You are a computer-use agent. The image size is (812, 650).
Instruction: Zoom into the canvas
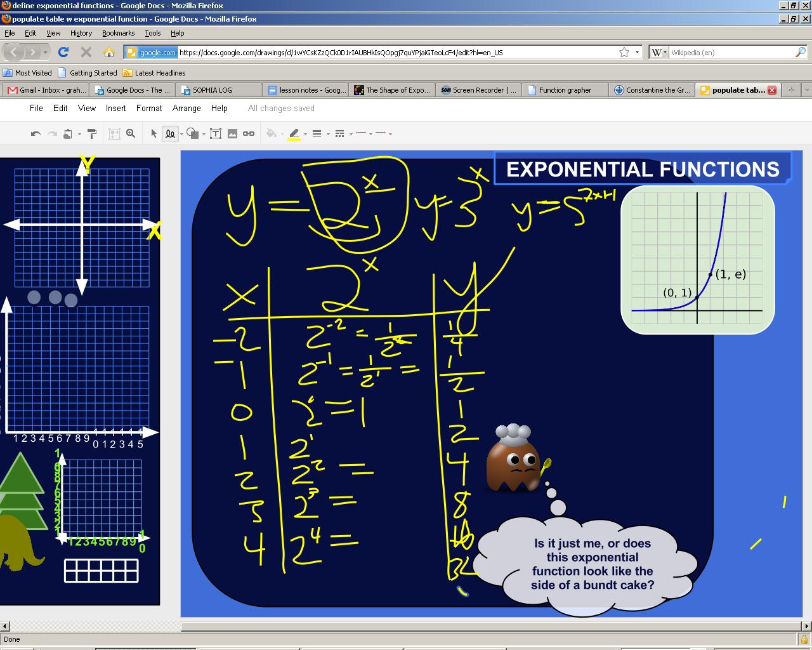coord(130,133)
